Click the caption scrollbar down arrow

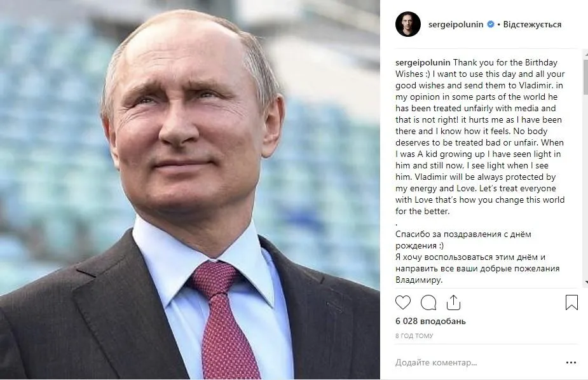pyautogui.click(x=585, y=283)
